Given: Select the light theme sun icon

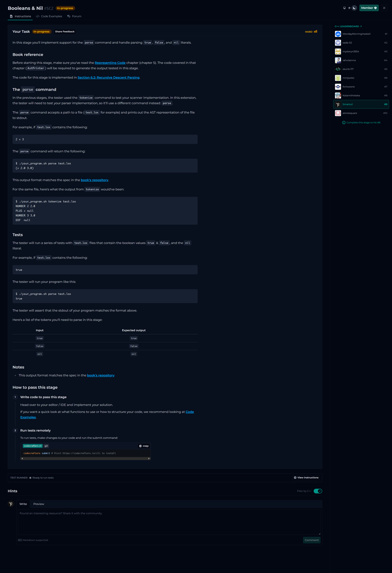Looking at the screenshot, I should [349, 8].
